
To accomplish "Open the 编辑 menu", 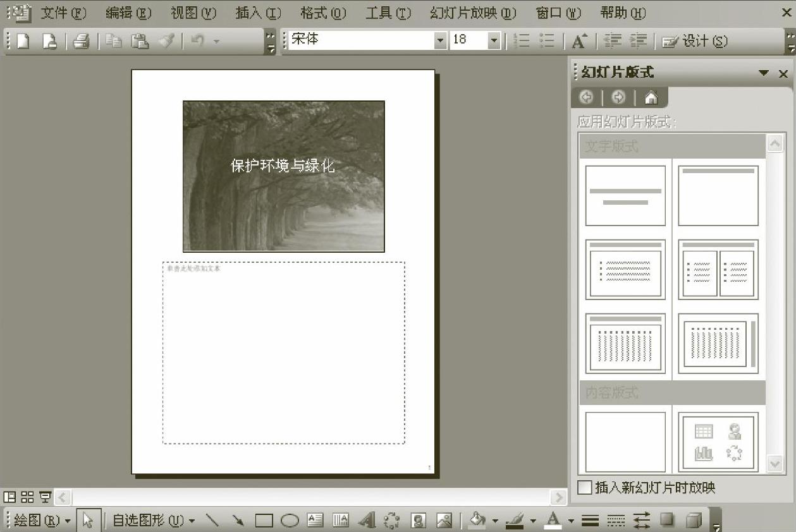I will coord(129,13).
